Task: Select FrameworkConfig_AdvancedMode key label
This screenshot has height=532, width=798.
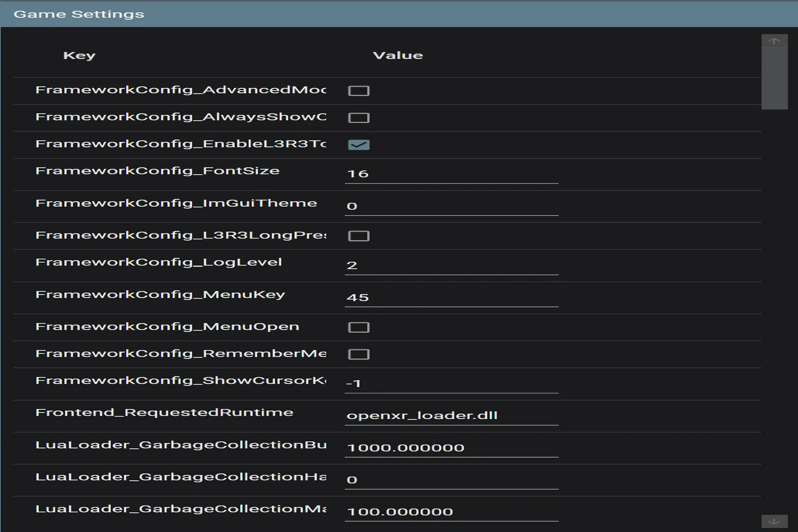Action: coord(181,90)
